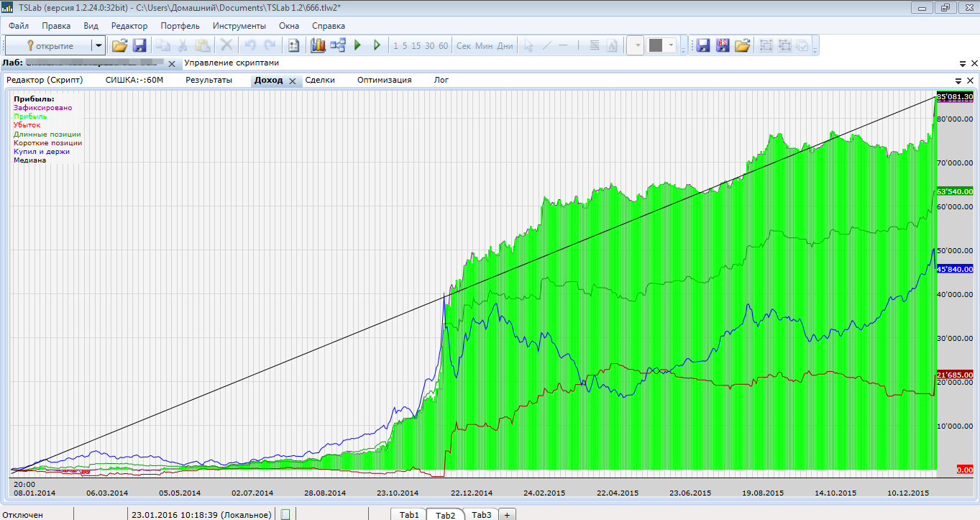
Task: Open the script properties sheet icon
Action: coord(293,45)
